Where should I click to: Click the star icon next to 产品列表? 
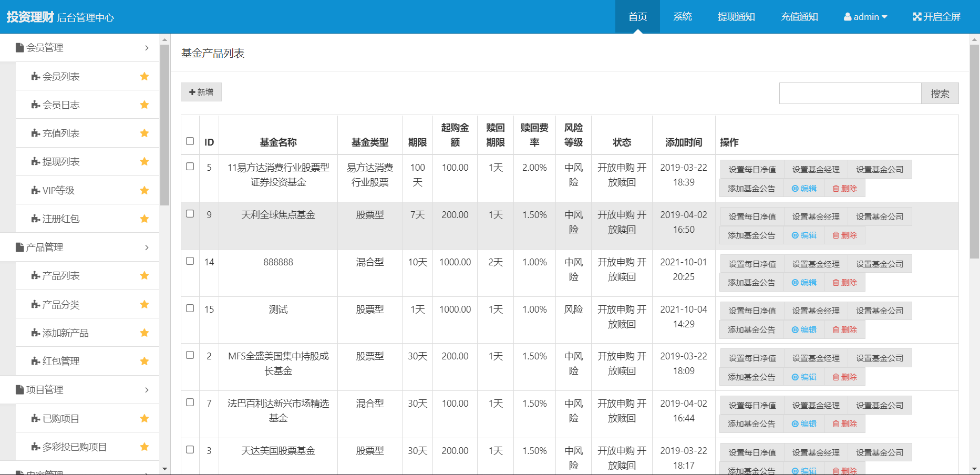145,275
